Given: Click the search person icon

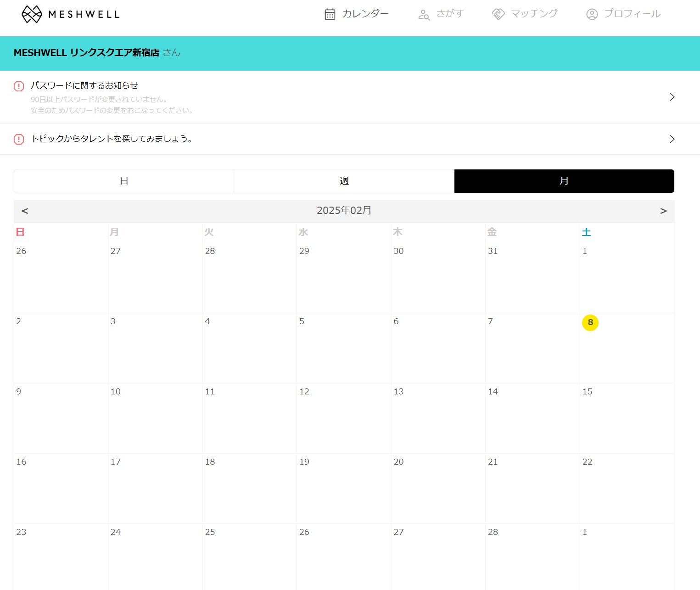Looking at the screenshot, I should [x=424, y=15].
